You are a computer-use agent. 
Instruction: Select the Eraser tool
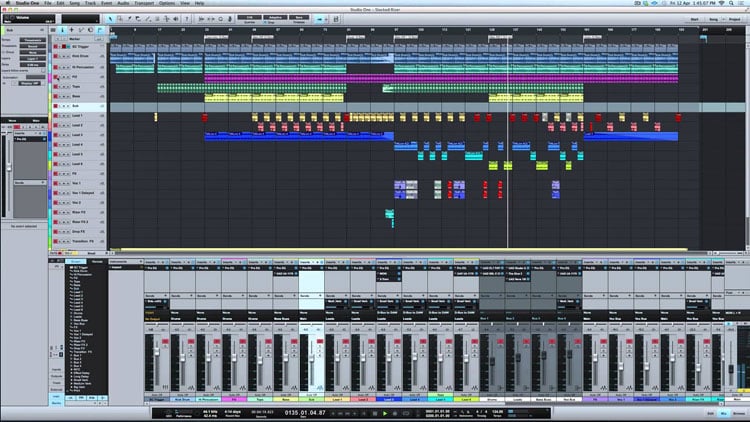click(x=138, y=19)
